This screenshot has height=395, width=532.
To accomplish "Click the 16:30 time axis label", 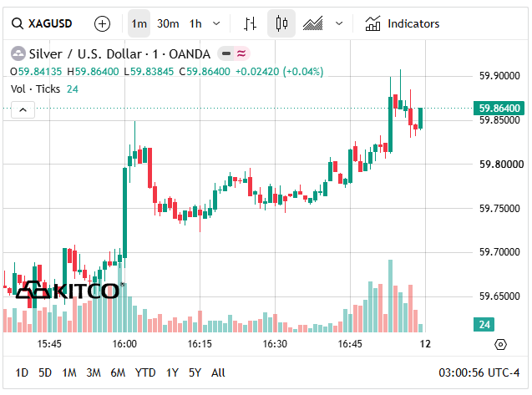I will [x=275, y=344].
